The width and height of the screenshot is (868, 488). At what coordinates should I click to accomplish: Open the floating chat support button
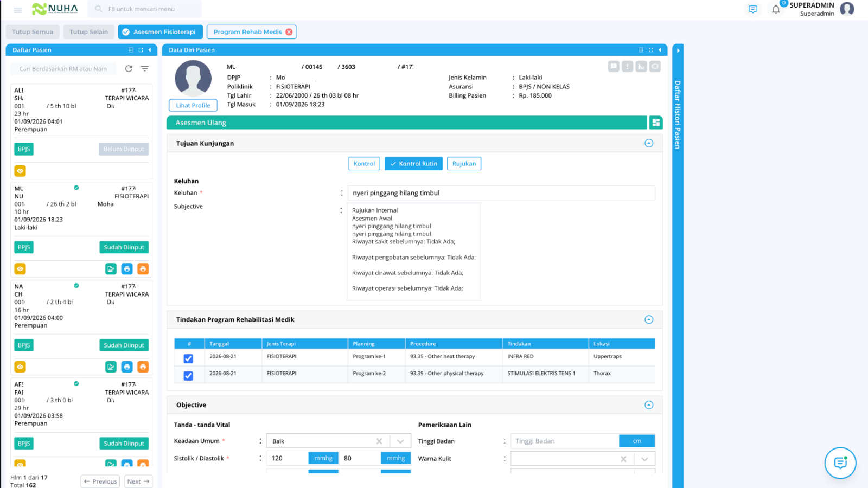(x=840, y=463)
